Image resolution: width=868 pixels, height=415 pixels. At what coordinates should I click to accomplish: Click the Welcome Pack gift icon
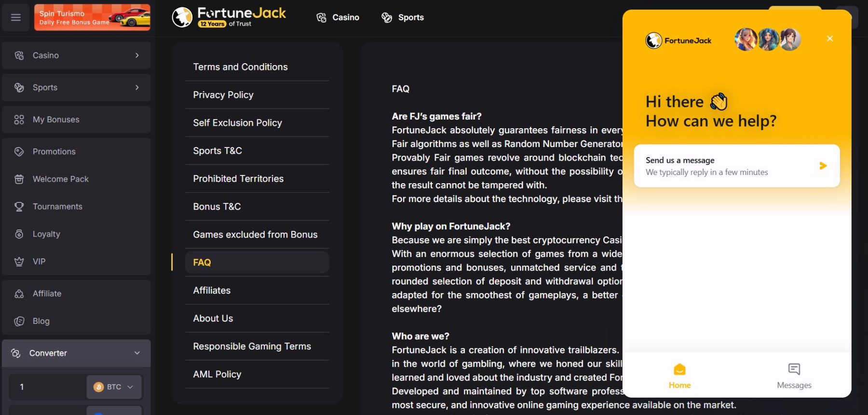(19, 179)
